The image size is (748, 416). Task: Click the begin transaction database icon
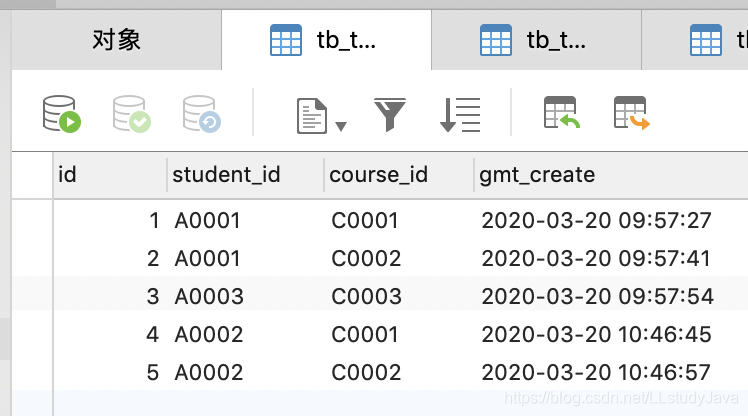pos(62,114)
